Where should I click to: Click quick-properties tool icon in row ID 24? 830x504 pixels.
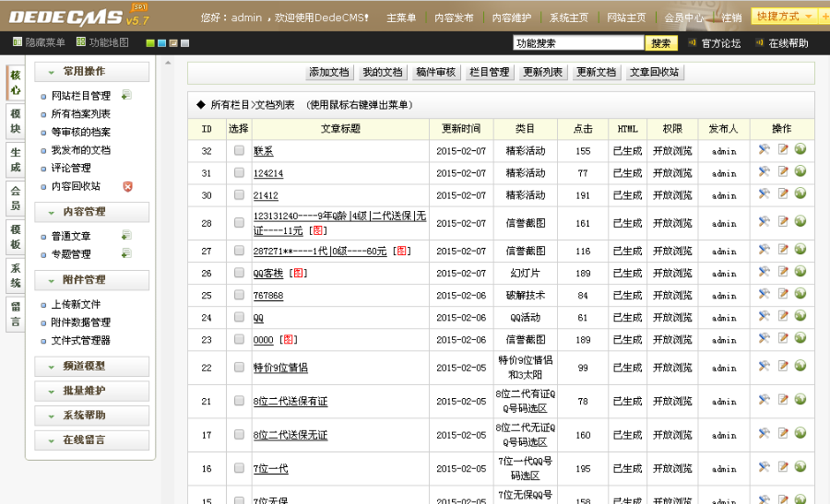tap(764, 316)
